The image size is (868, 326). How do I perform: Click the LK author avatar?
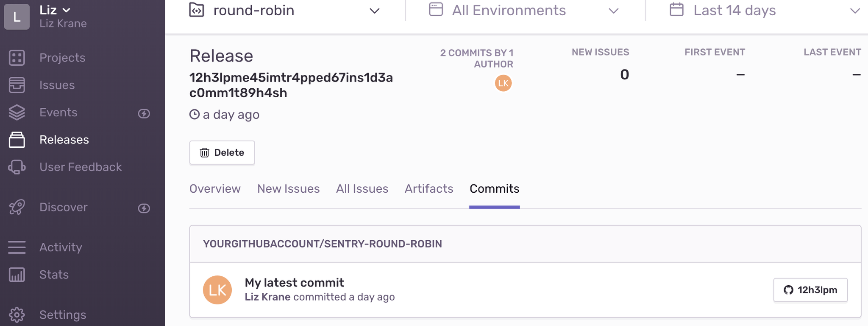click(x=503, y=83)
